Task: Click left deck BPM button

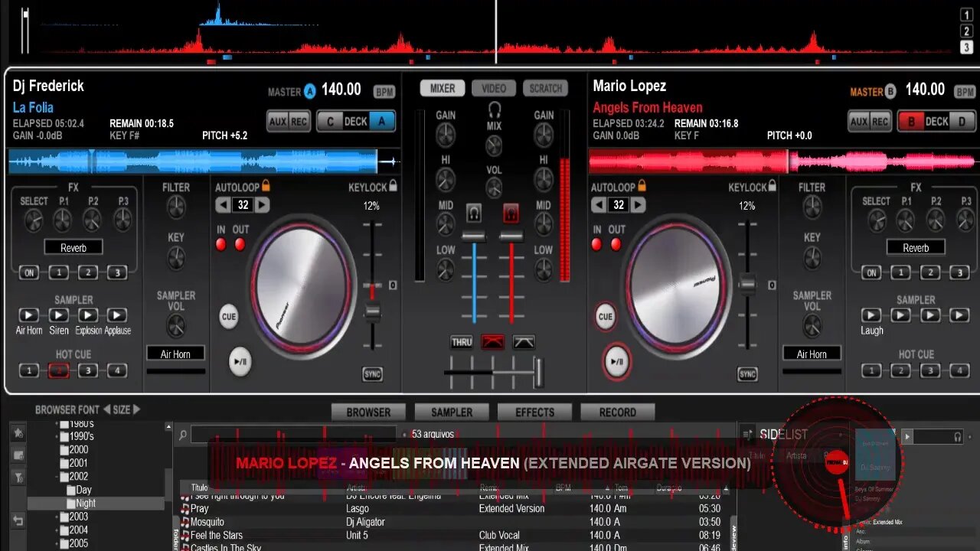Action: coord(384,92)
